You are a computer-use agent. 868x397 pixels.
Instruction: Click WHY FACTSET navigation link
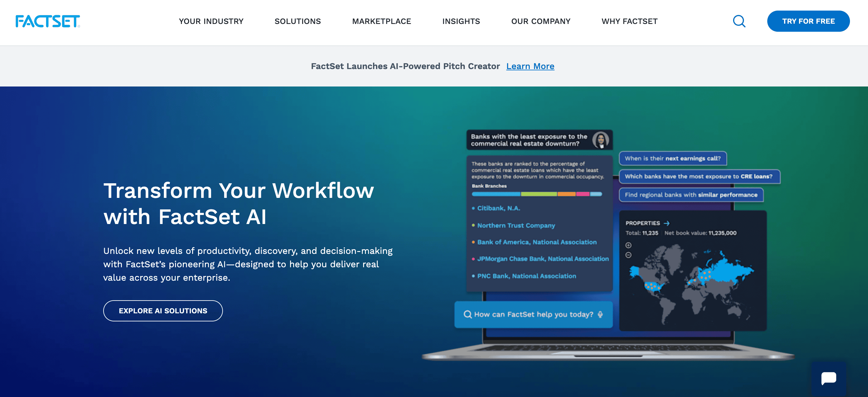coord(630,21)
